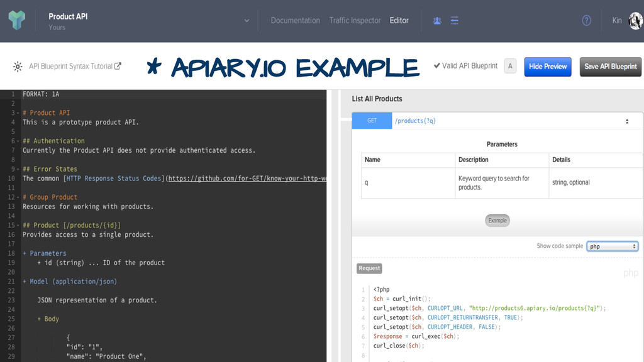Collapse the Product resource fold at line 15

18,226
